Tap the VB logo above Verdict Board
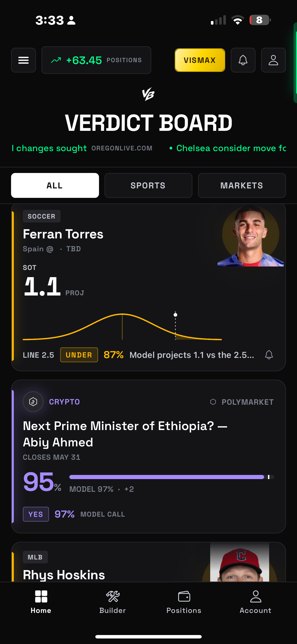Viewport: 297px width, 644px height. point(148,94)
